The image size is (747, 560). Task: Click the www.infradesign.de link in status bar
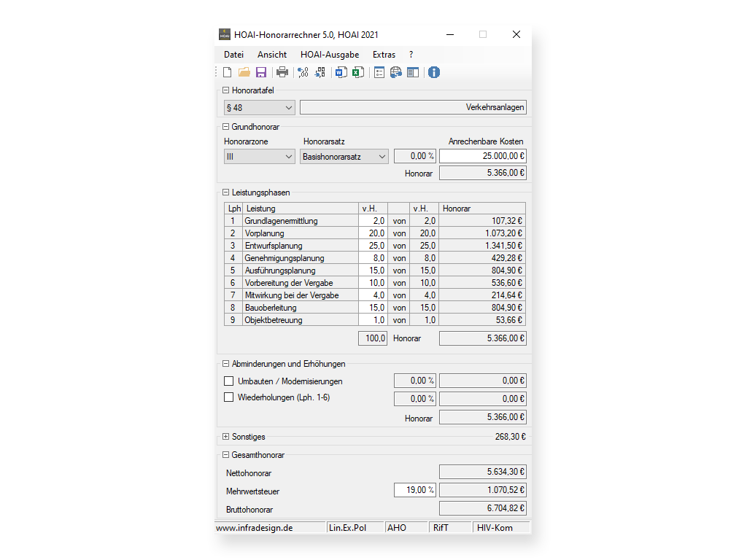click(x=255, y=528)
